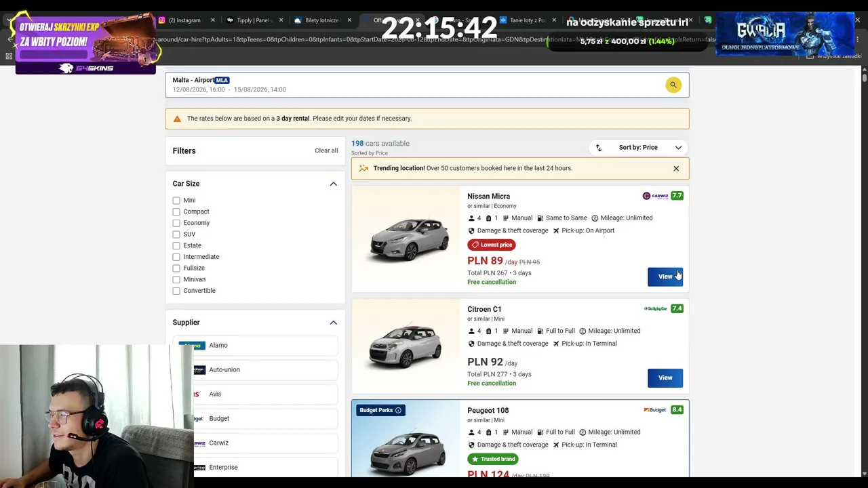Switch to the Bilety lotnicze browser tab

pos(322,20)
